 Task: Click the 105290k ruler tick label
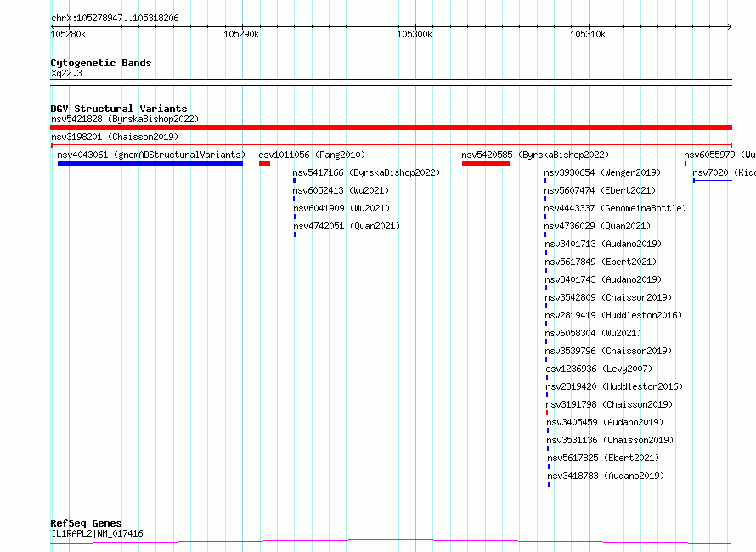[241, 34]
